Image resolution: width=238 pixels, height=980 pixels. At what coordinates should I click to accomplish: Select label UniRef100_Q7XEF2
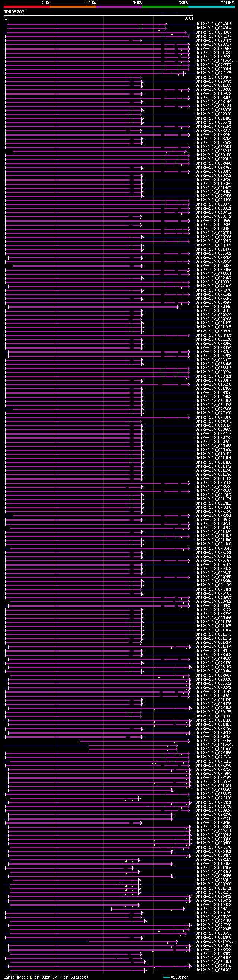[214, 761]
